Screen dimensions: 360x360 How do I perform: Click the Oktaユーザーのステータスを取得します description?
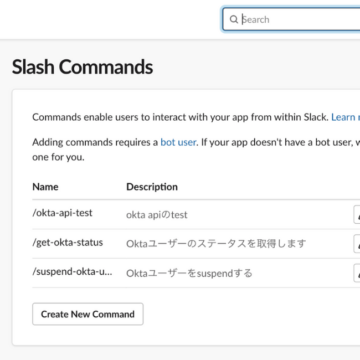coord(216,244)
